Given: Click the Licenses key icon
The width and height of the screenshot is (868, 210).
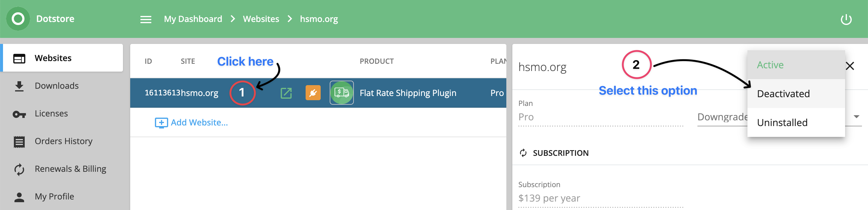Looking at the screenshot, I should [x=19, y=114].
